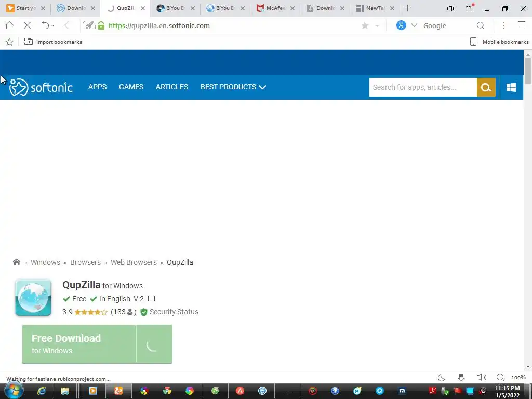Open the three-dot tools menu
532x399 pixels.
click(503, 25)
